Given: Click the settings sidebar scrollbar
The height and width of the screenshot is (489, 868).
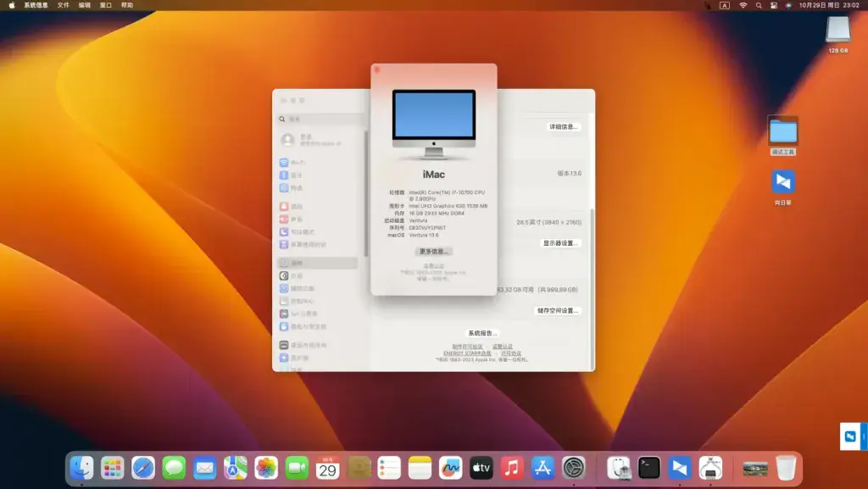Looking at the screenshot, I should click(366, 193).
